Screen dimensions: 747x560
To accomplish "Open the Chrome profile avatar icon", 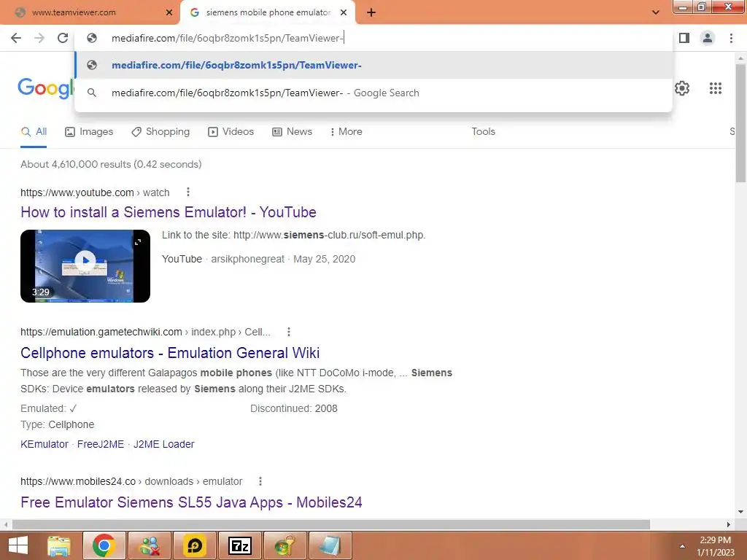I will click(x=708, y=38).
